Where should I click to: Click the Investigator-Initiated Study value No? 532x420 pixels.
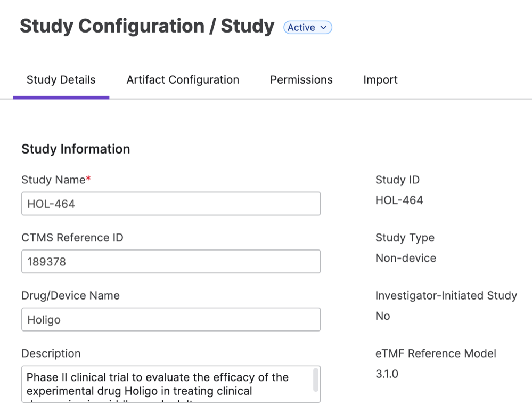pyautogui.click(x=382, y=316)
